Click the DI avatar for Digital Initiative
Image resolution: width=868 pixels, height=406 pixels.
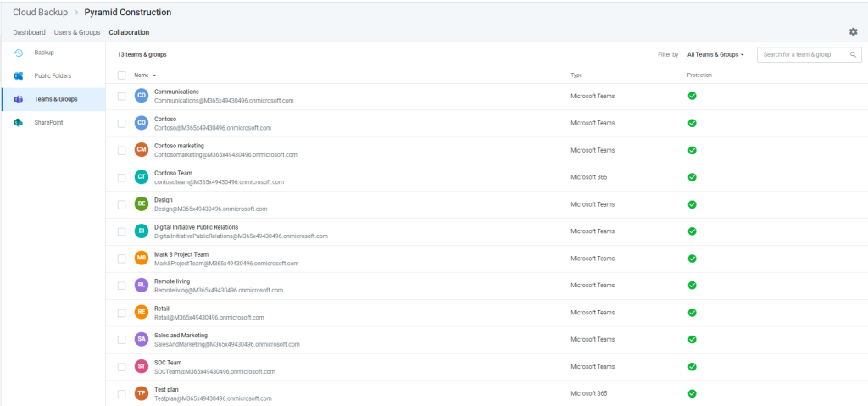coord(142,231)
